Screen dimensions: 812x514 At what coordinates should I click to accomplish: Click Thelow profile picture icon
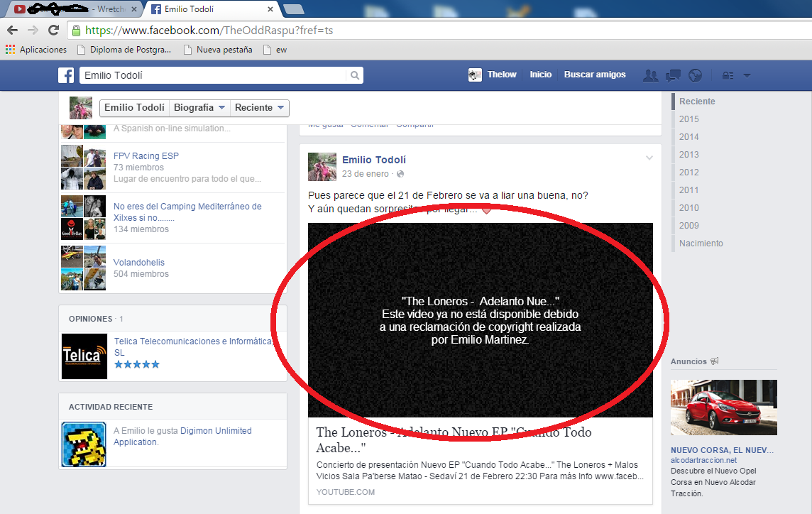pos(475,75)
